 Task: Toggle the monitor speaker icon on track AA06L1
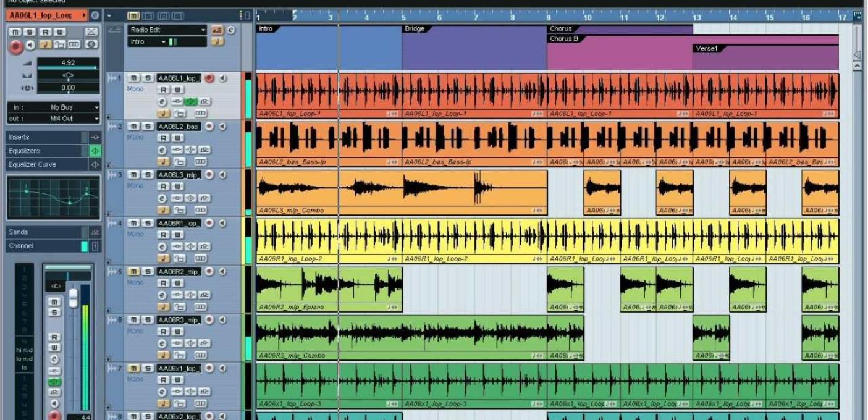coord(224,78)
